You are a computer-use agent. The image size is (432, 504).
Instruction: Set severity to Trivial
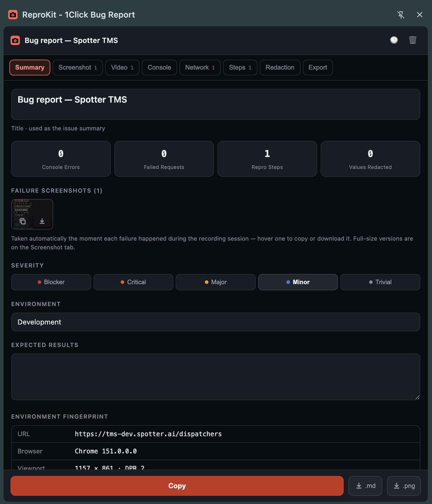tap(380, 282)
